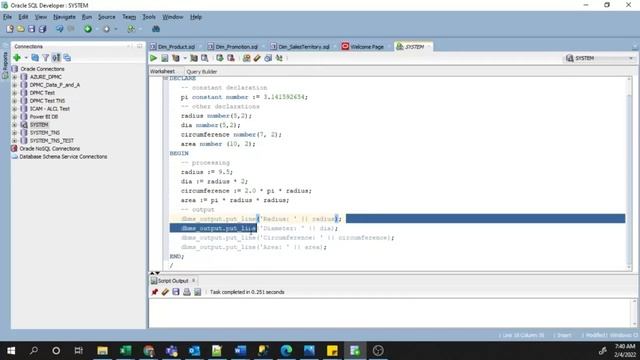Viewport: 640px width, 360px height.
Task: Click the Buffer Size icon in Script Output toolbar
Action: pyautogui.click(x=198, y=292)
